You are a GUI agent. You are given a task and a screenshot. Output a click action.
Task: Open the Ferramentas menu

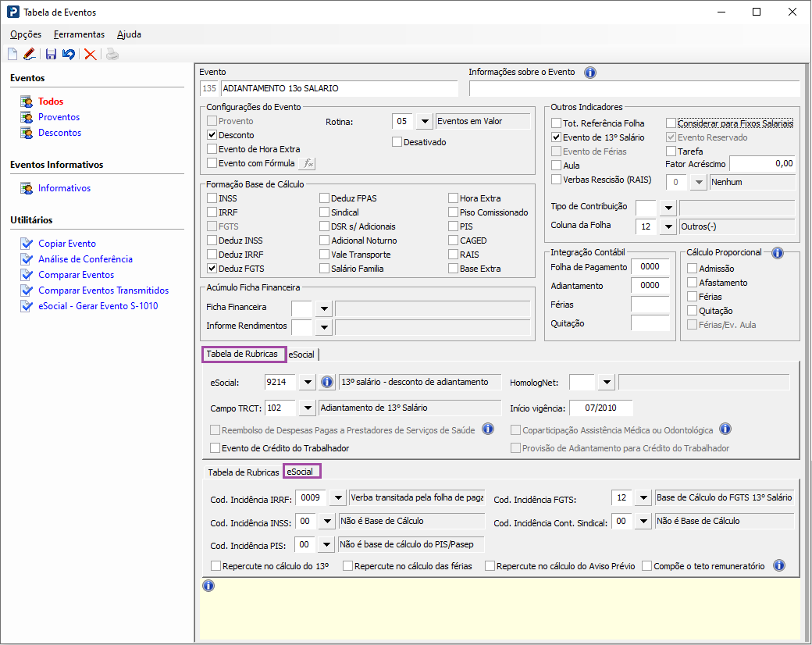[x=79, y=34]
